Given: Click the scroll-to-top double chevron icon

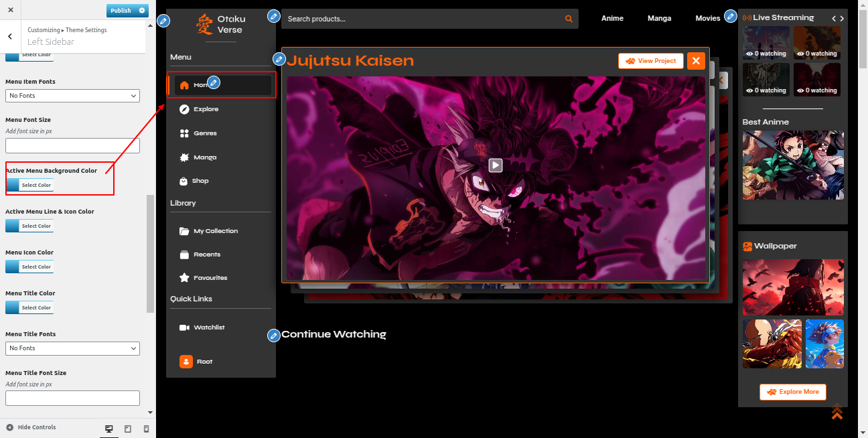Looking at the screenshot, I should tap(837, 412).
